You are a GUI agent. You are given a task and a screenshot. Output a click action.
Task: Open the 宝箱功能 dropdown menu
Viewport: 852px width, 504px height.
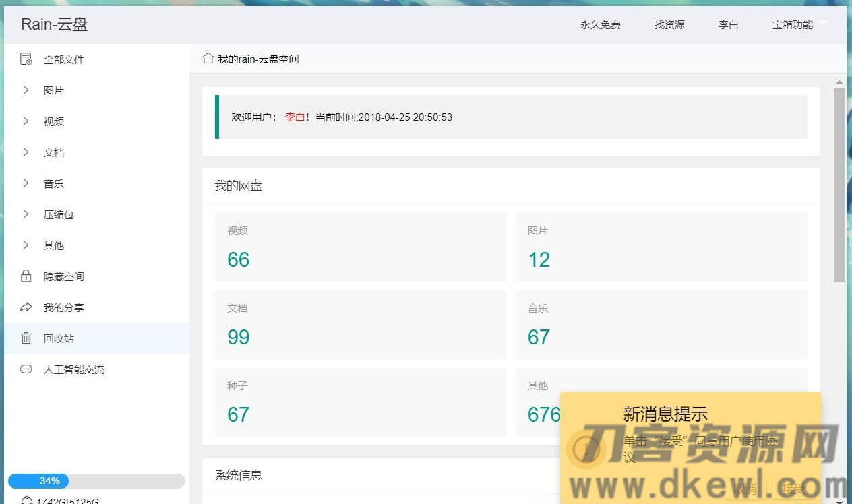click(x=799, y=25)
